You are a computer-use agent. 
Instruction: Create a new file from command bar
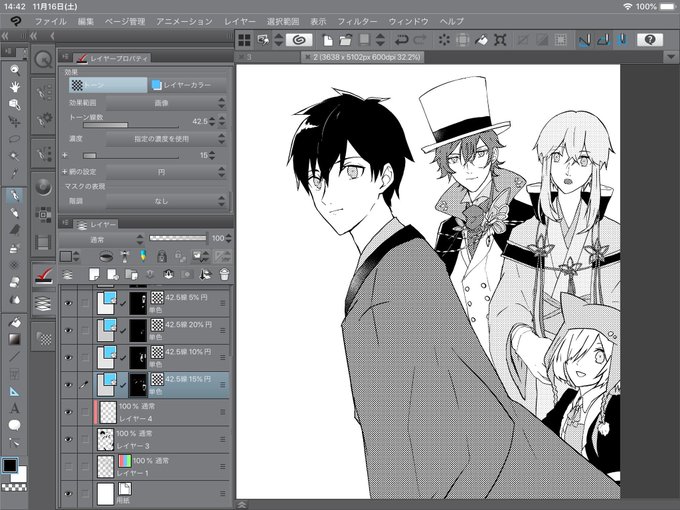coord(328,40)
